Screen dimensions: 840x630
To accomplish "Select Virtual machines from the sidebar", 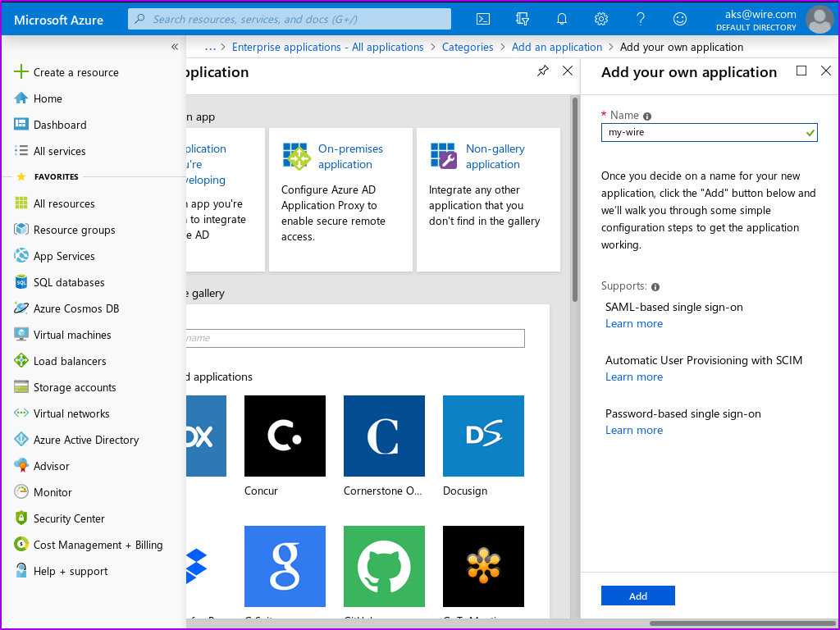I will tap(72, 335).
